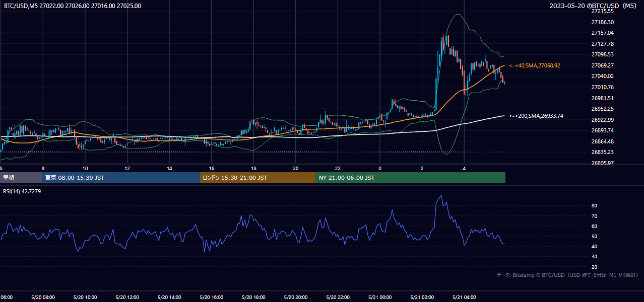Click price axis label 27098.53
This screenshot has width=644, height=302.
point(603,54)
